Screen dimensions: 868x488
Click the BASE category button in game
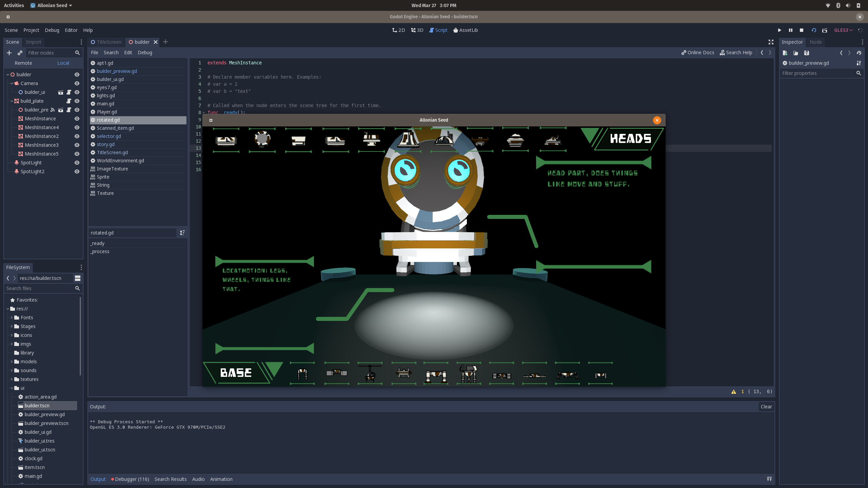pos(236,373)
